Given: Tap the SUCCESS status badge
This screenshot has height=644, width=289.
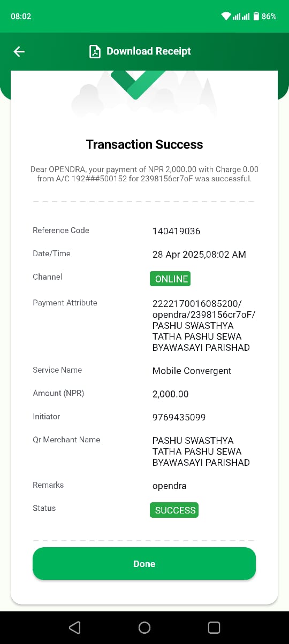Looking at the screenshot, I should (x=174, y=510).
